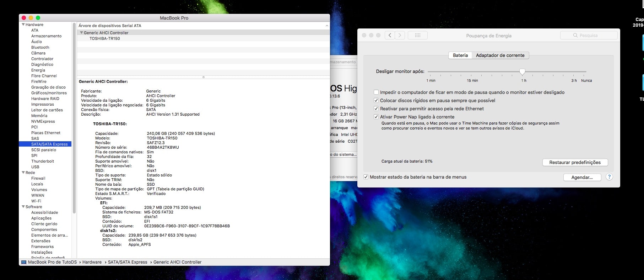
Task: Select ATA in Hardware list
Action: coord(35,30)
